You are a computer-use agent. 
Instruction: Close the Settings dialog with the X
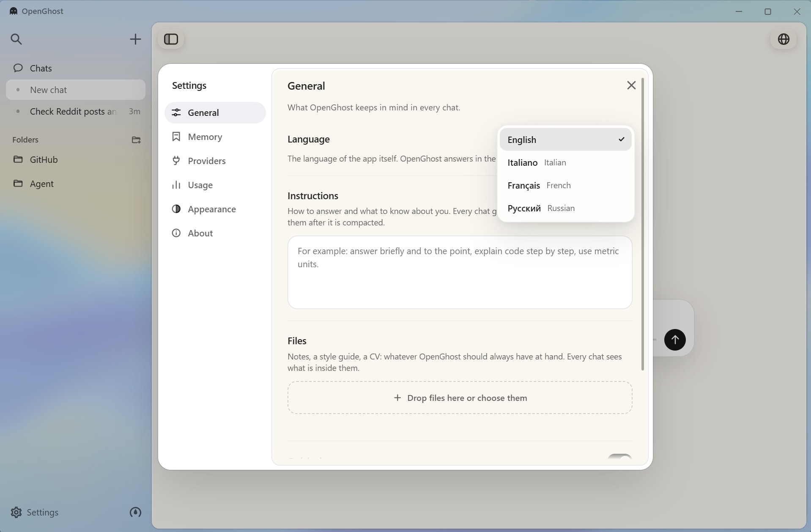(x=631, y=85)
